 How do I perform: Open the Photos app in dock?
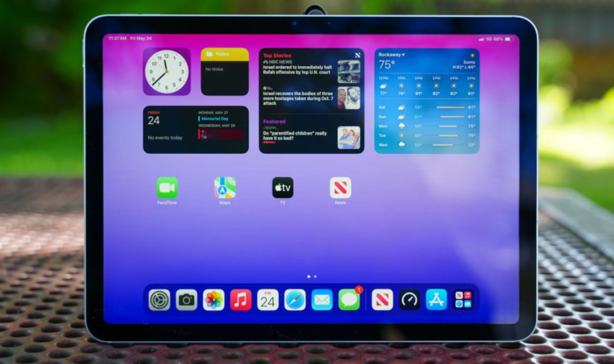214,300
